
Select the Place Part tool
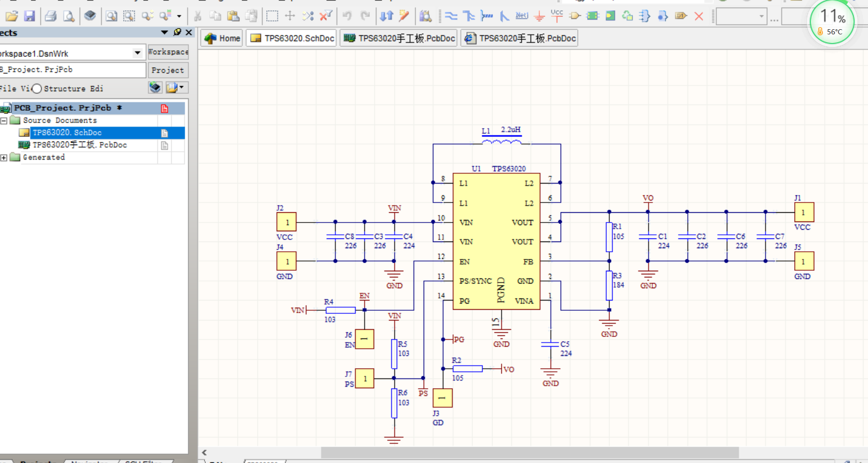[x=575, y=16]
